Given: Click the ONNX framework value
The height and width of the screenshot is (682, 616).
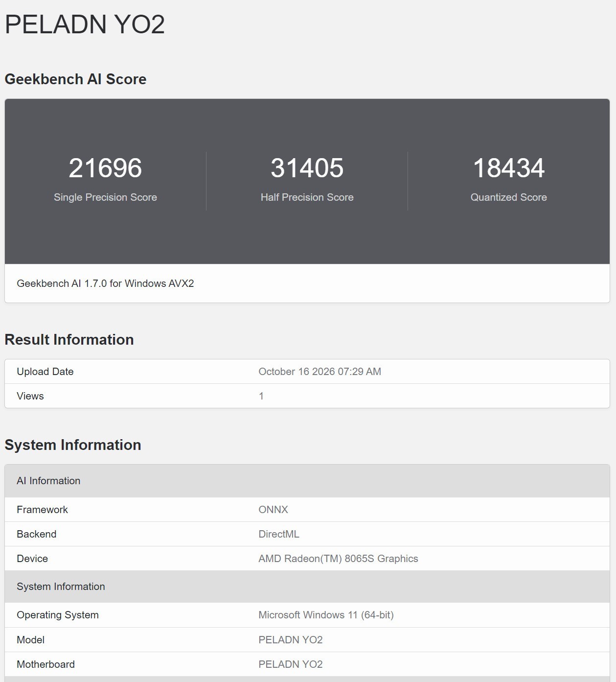Looking at the screenshot, I should click(x=273, y=510).
